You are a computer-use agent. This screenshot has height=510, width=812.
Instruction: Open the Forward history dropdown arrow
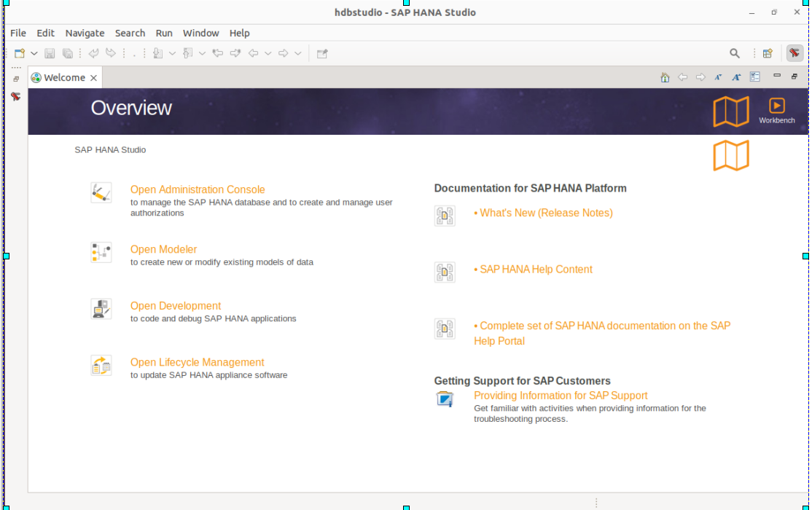pos(298,53)
